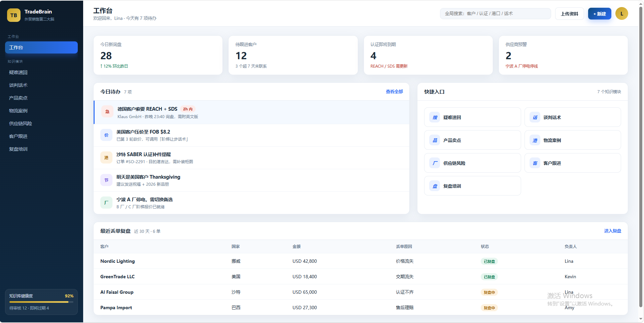The height and width of the screenshot is (323, 644).
Task: Click the 上传资料 button
Action: (569, 14)
